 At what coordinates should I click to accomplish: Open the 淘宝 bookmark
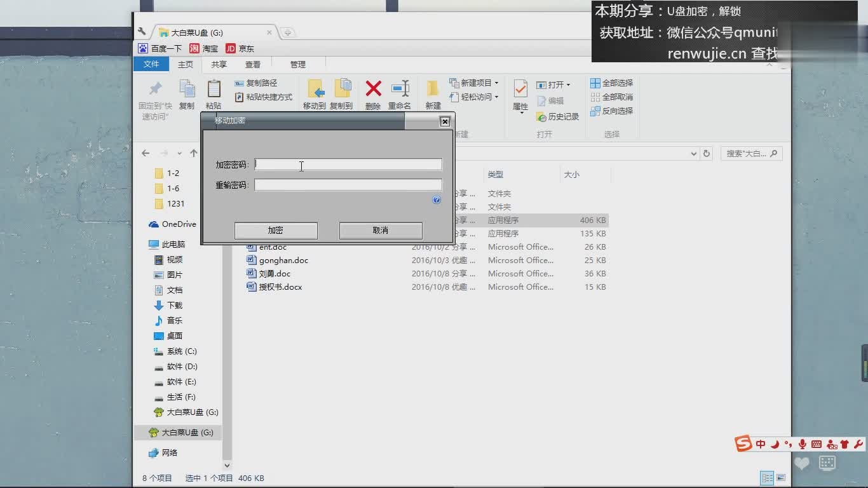point(204,48)
